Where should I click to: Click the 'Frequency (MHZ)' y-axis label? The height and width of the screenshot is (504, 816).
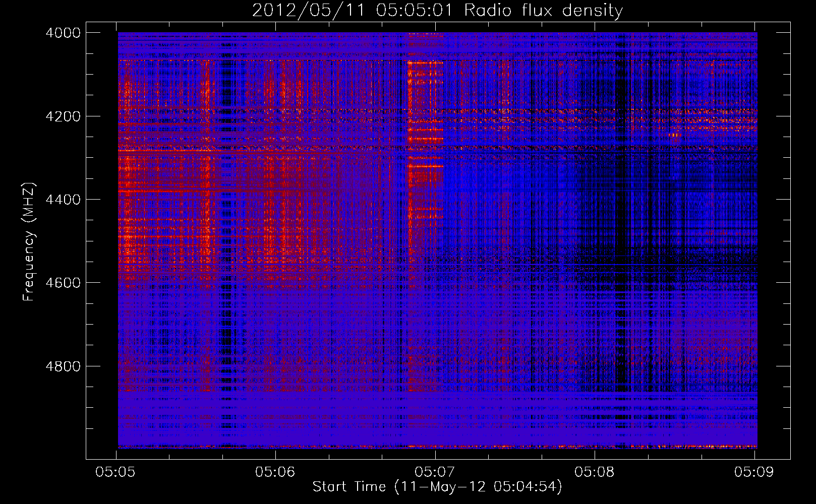28,242
